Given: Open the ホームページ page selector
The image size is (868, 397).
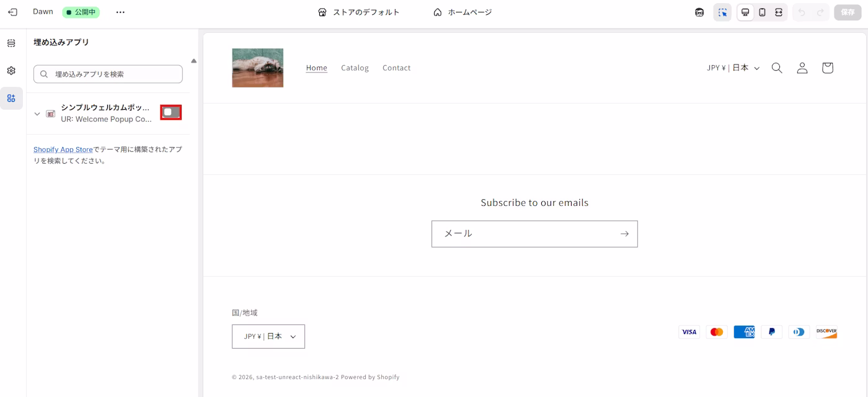Looking at the screenshot, I should (463, 12).
